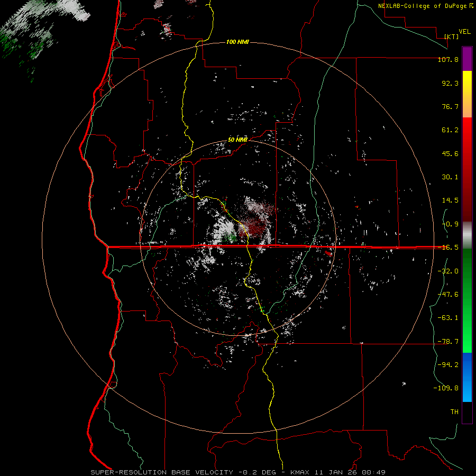
Task: Select the 61.2 velocity scale value
Action: (x=450, y=130)
